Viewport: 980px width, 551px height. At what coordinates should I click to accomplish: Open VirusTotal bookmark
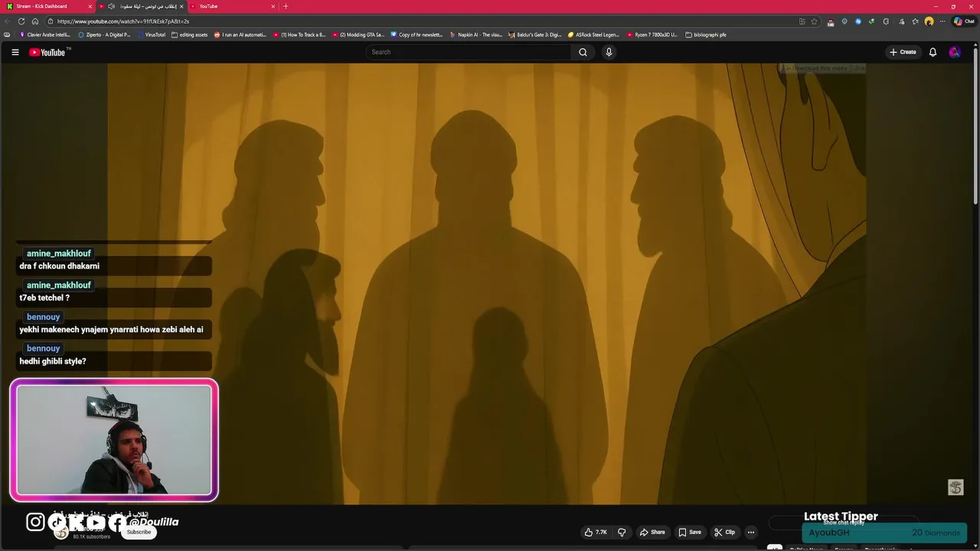pos(152,34)
